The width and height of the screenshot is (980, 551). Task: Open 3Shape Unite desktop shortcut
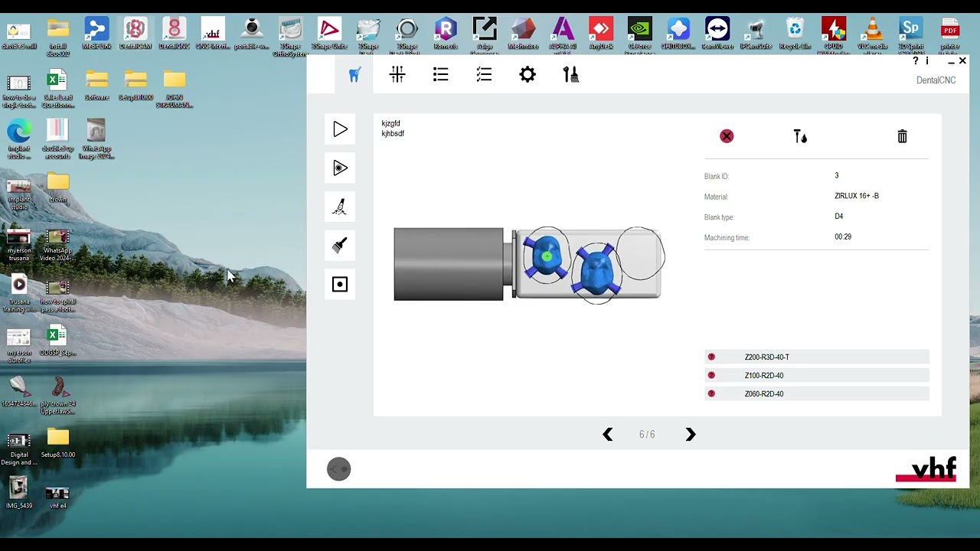[329, 34]
